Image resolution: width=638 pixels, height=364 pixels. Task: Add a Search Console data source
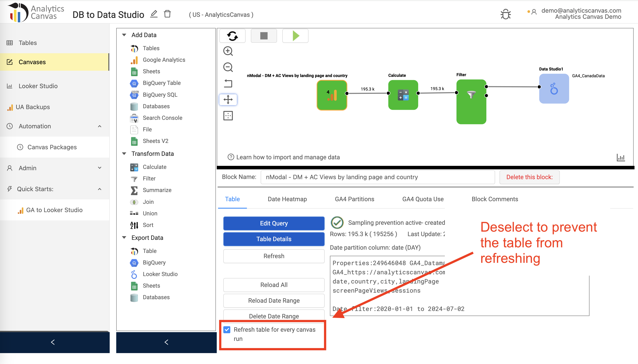point(162,118)
